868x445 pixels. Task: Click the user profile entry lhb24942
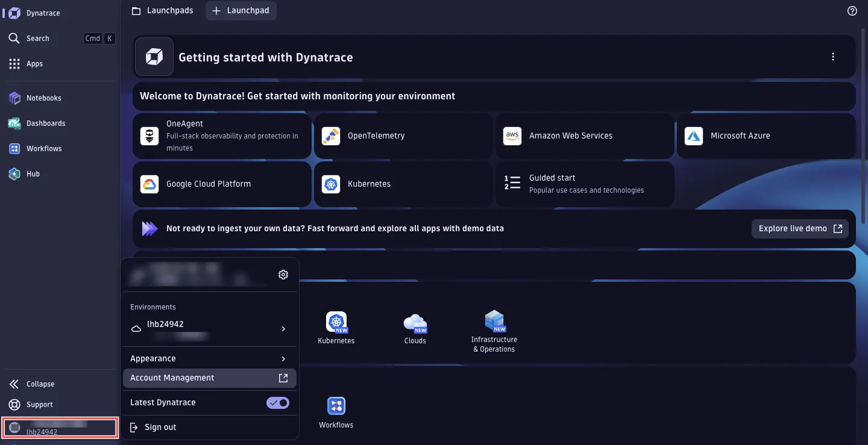pyautogui.click(x=59, y=428)
